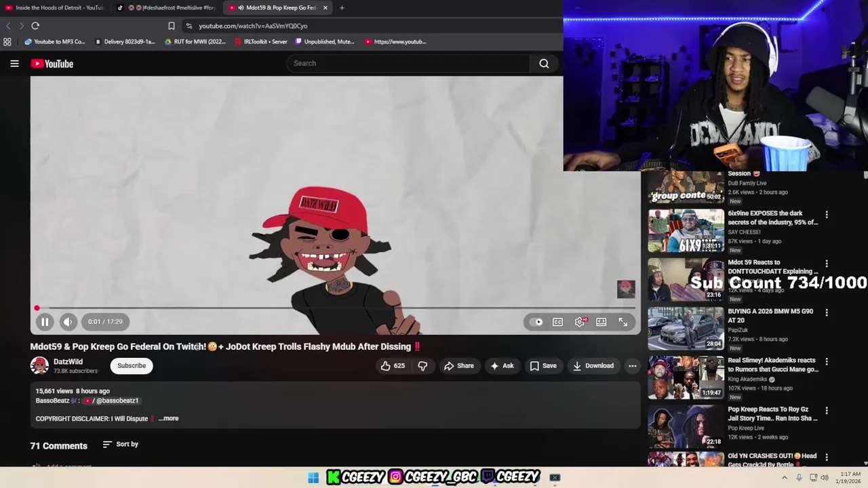
Task: Open the browser apps grid icon
Action: tap(7, 41)
